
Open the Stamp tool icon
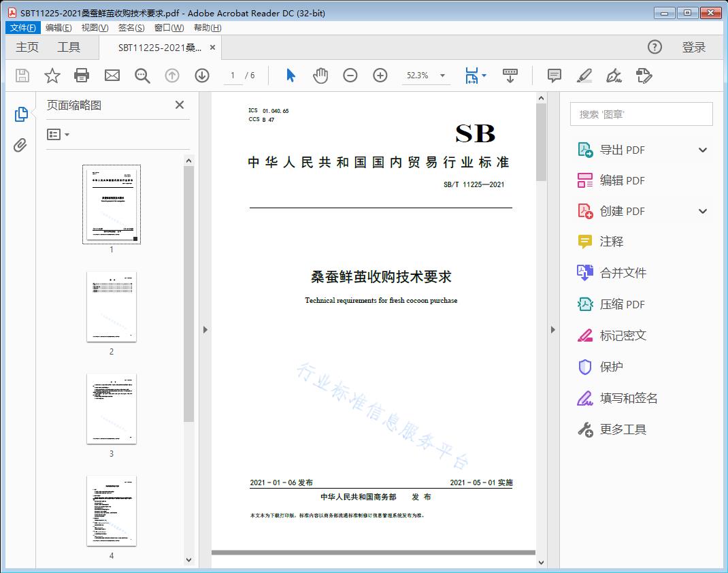(x=644, y=76)
